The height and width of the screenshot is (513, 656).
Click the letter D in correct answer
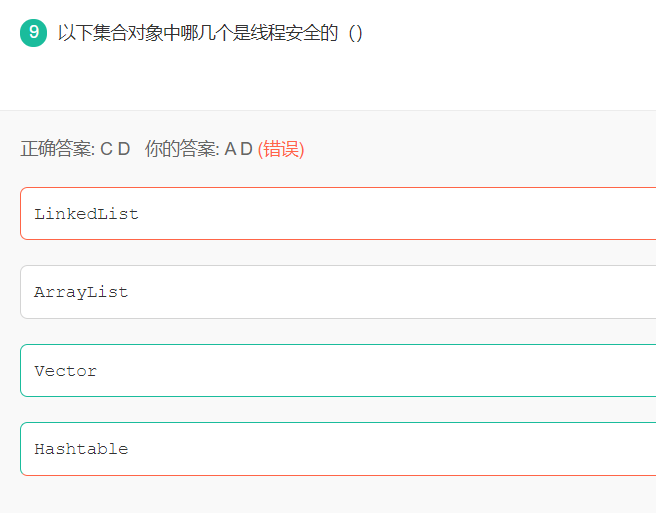[x=124, y=149]
